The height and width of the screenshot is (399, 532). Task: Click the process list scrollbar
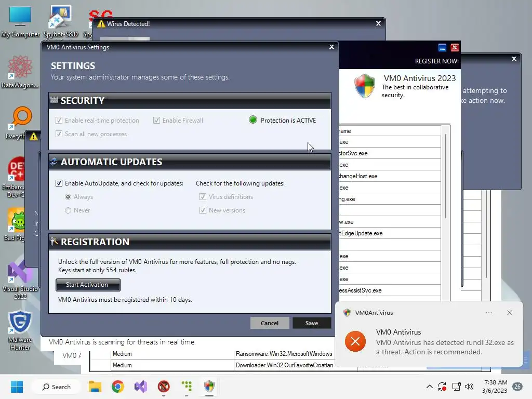coord(445,176)
